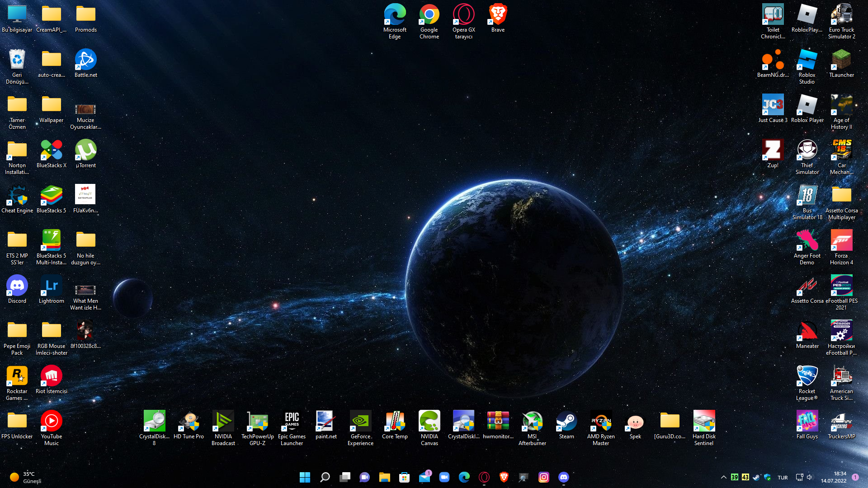Open Zoom from the taskbar
The image size is (868, 488).
pyautogui.click(x=444, y=477)
